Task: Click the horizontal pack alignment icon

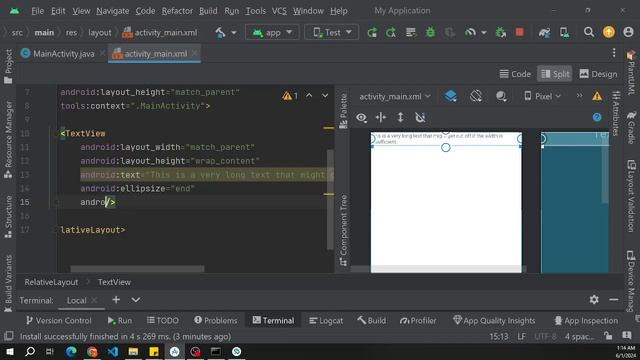Action: [x=381, y=118]
